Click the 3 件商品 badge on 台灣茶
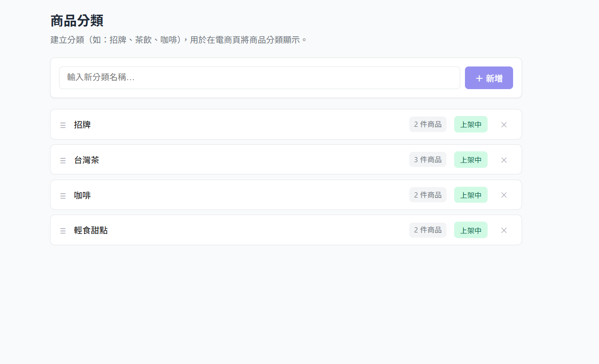 coord(428,160)
